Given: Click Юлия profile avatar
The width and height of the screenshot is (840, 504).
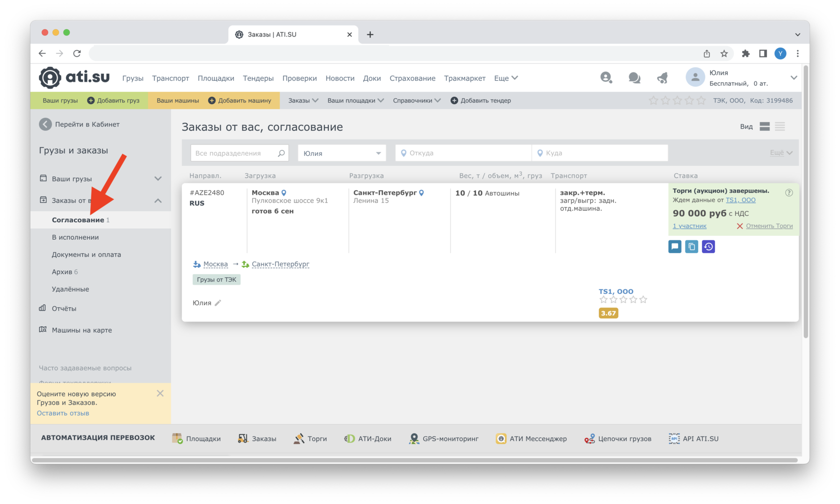Looking at the screenshot, I should (695, 77).
